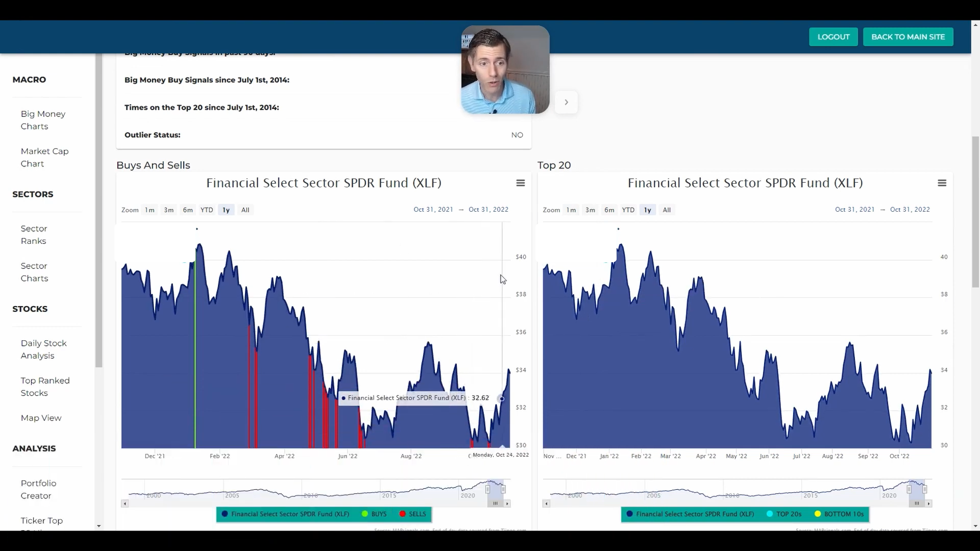The image size is (980, 551).
Task: Click right handle of Top 20 navigator
Action: pos(925,489)
